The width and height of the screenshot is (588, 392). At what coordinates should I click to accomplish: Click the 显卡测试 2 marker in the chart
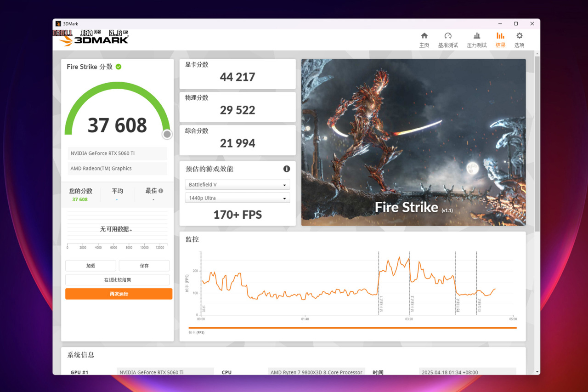(412, 305)
